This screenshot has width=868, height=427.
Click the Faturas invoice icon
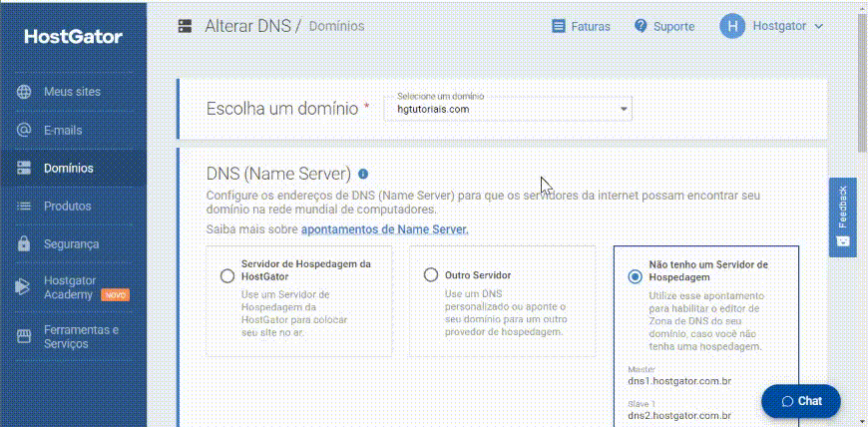pos(559,26)
